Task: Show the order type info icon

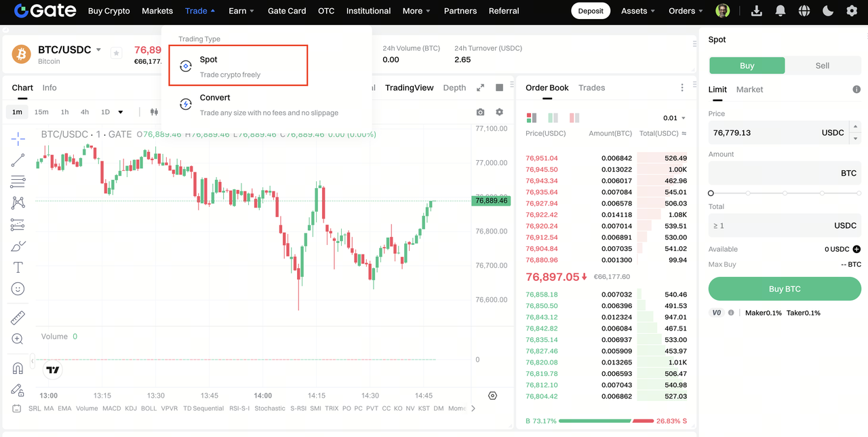Action: (x=856, y=90)
